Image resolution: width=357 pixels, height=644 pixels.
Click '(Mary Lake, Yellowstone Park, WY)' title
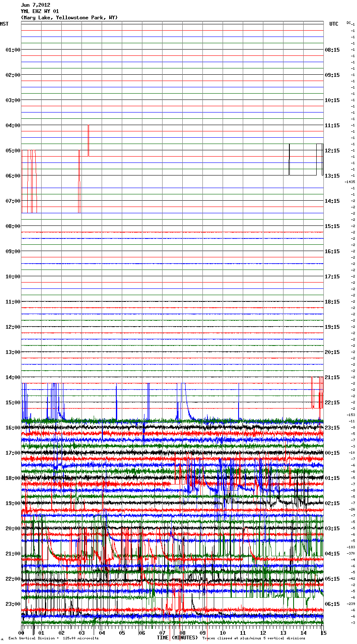[69, 18]
